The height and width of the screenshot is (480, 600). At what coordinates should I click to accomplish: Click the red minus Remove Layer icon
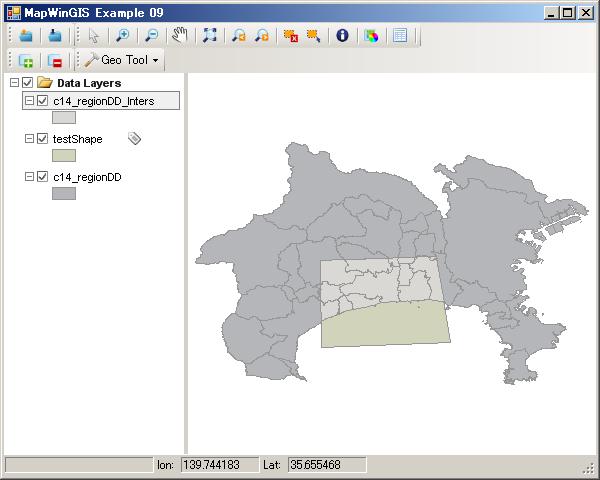55,61
